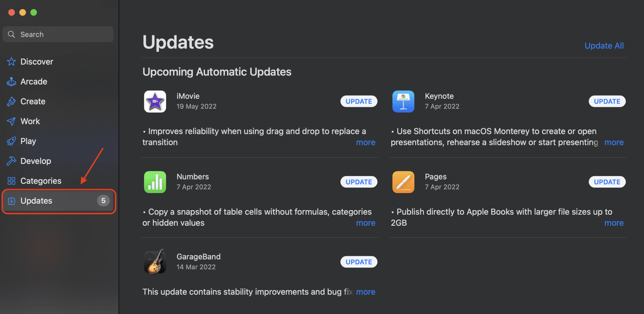Viewport: 644px width, 314px height.
Task: Update the iMovie app
Action: click(x=358, y=101)
